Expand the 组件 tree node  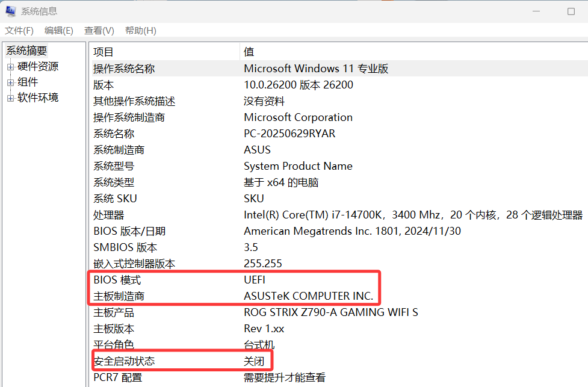click(x=10, y=82)
